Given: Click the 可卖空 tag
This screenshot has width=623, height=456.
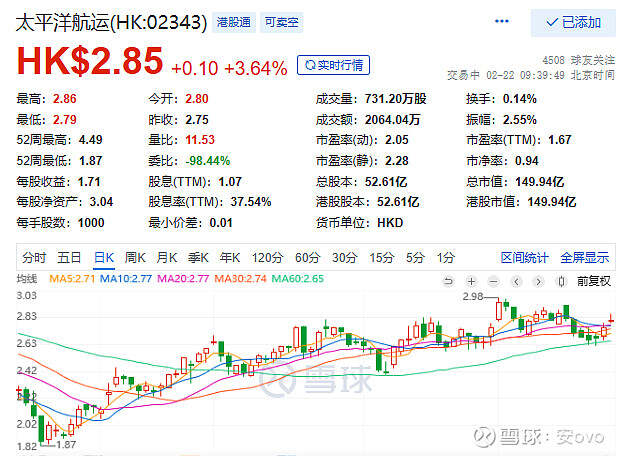Looking at the screenshot, I should [x=281, y=22].
